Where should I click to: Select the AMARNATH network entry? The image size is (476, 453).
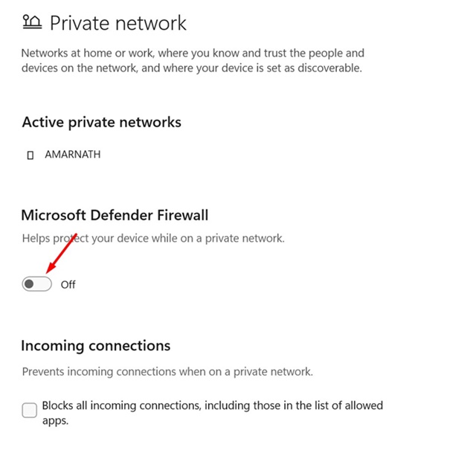(x=72, y=155)
